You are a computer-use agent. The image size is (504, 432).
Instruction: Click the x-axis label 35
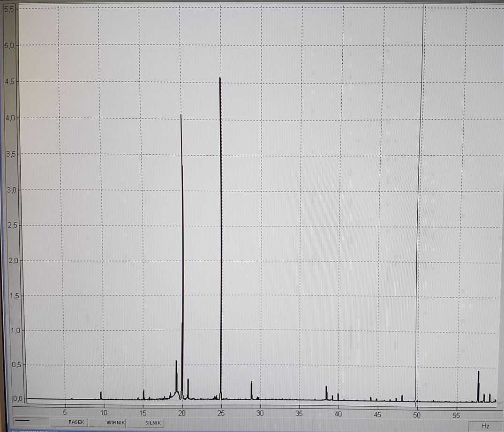pos(299,413)
